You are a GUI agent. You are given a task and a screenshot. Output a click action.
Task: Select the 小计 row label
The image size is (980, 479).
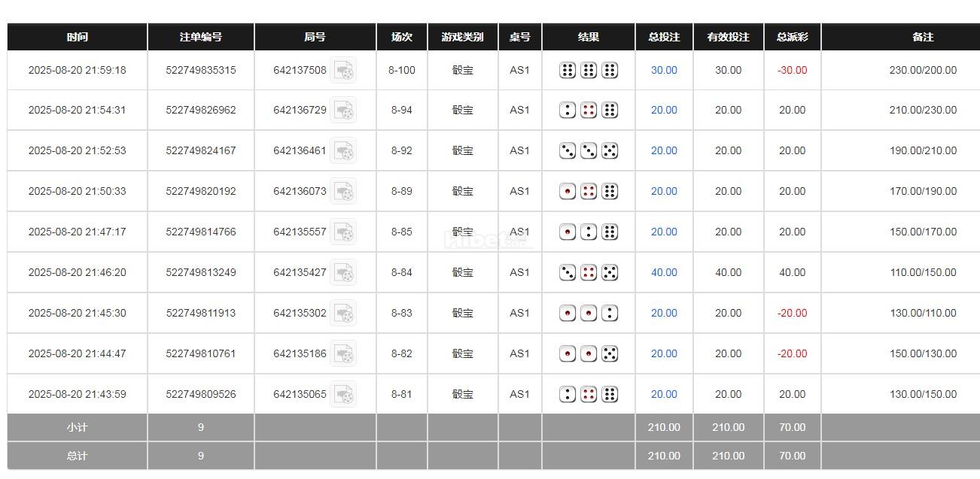77,426
